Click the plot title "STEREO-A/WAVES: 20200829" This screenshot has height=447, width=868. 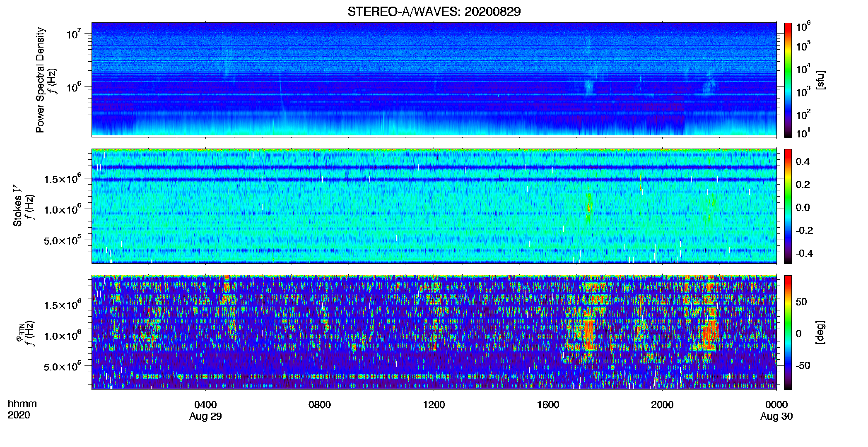click(434, 12)
